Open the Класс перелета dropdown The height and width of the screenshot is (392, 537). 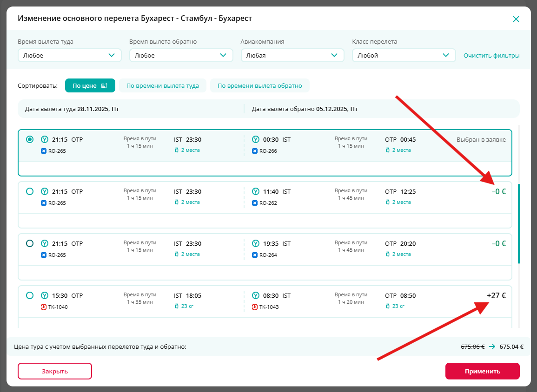404,55
